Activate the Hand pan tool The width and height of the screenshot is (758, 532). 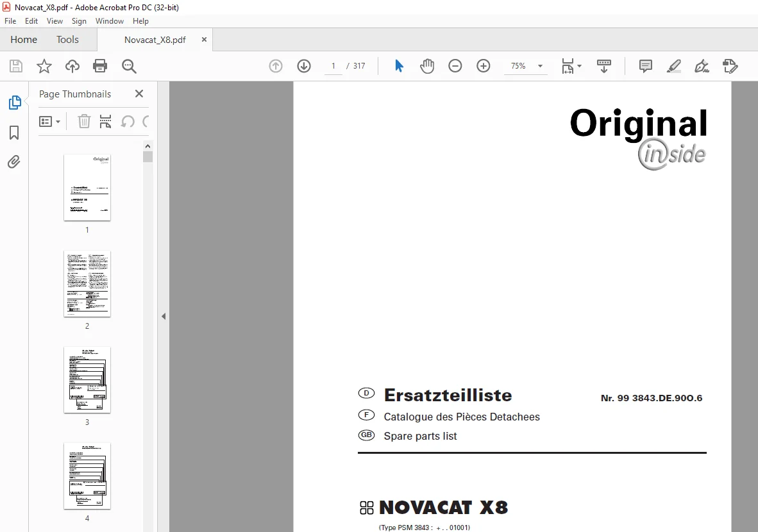coord(427,66)
